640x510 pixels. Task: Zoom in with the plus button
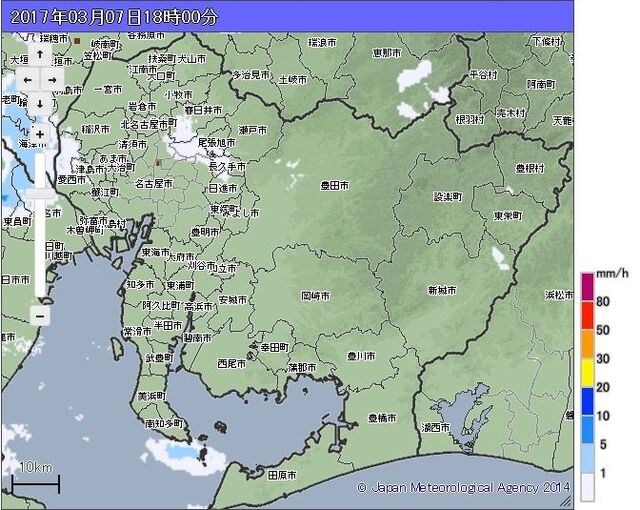pyautogui.click(x=40, y=134)
